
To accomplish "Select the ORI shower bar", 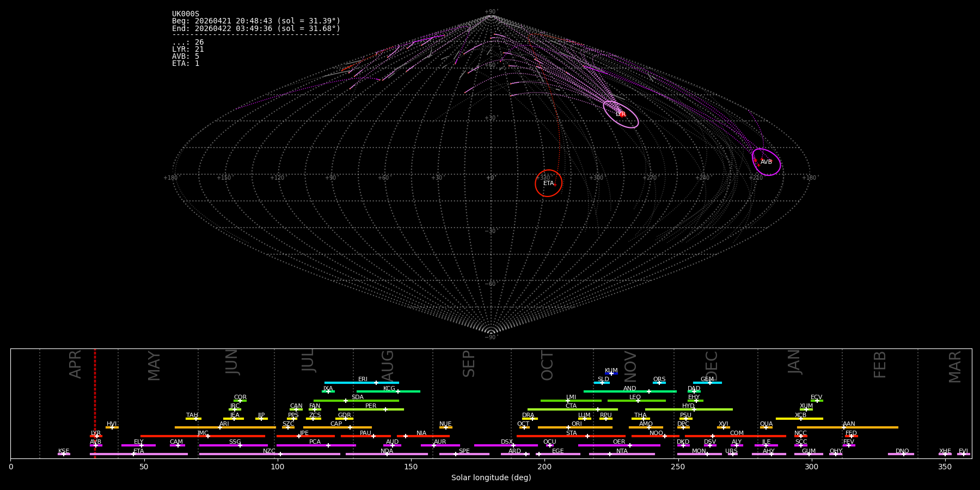I will pos(575,427).
